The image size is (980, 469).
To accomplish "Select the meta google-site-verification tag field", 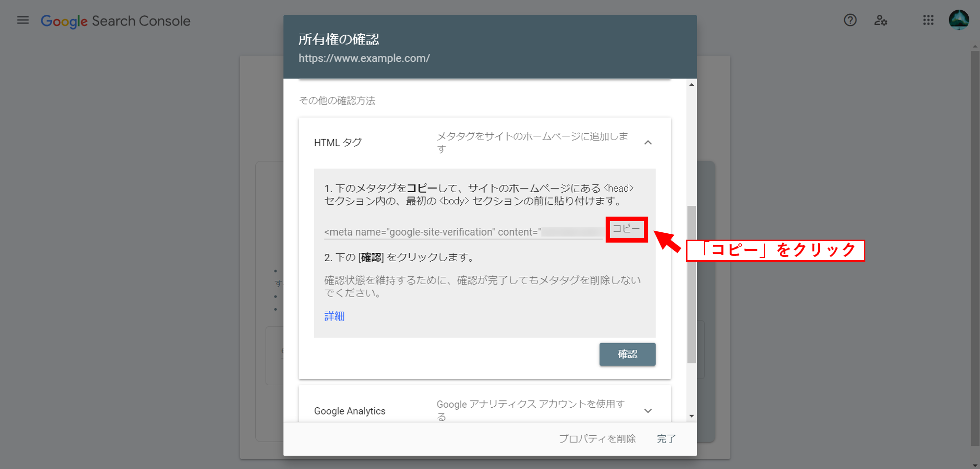I will click(463, 232).
